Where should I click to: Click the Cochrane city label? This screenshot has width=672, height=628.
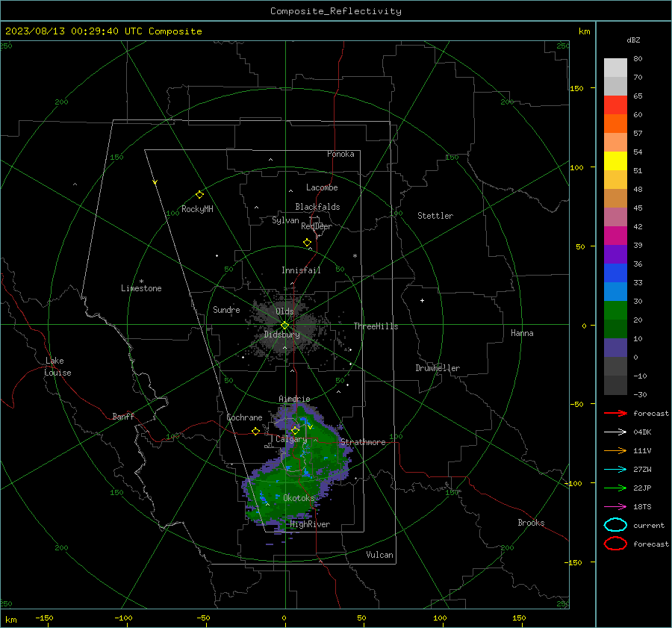244,417
